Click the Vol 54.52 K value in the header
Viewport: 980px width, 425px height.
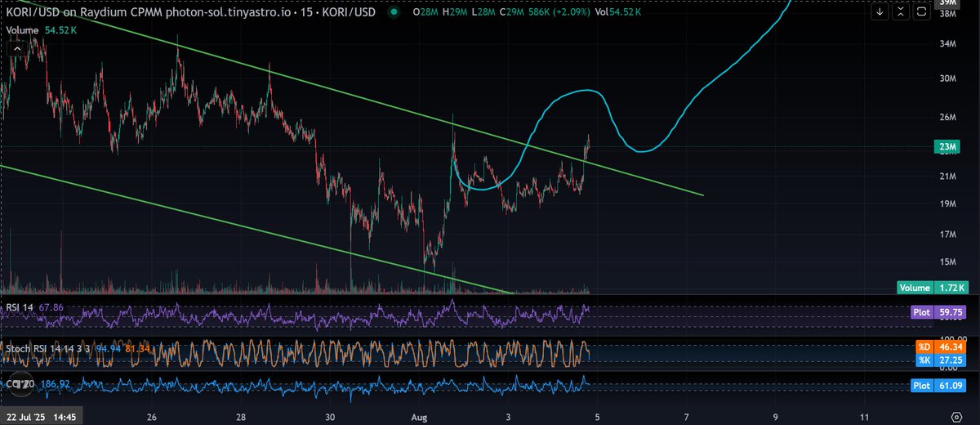tap(617, 12)
